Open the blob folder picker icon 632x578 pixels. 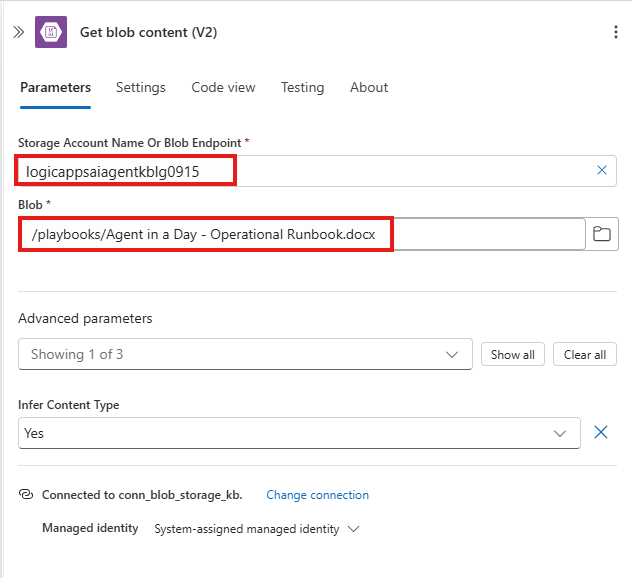pyautogui.click(x=602, y=234)
